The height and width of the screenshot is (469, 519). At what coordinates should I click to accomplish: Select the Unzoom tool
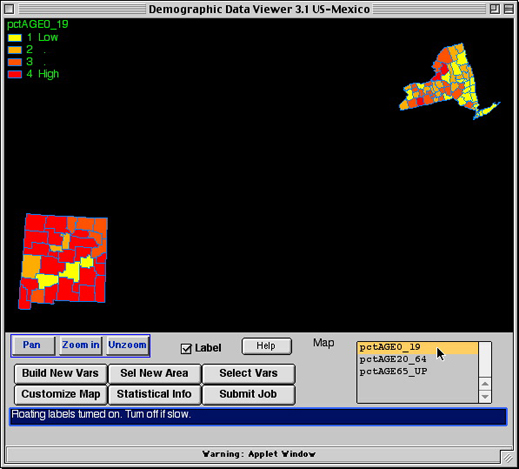click(127, 345)
